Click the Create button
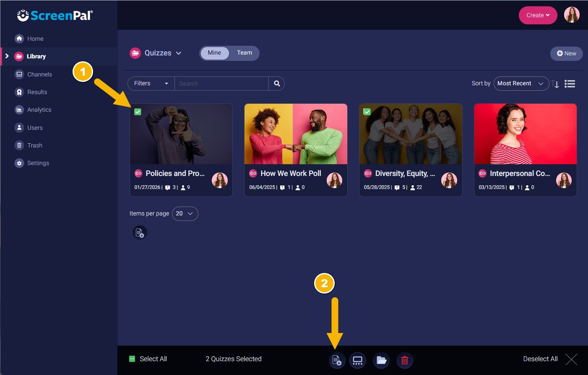Screen dimensions: 588x375 pyautogui.click(x=538, y=16)
